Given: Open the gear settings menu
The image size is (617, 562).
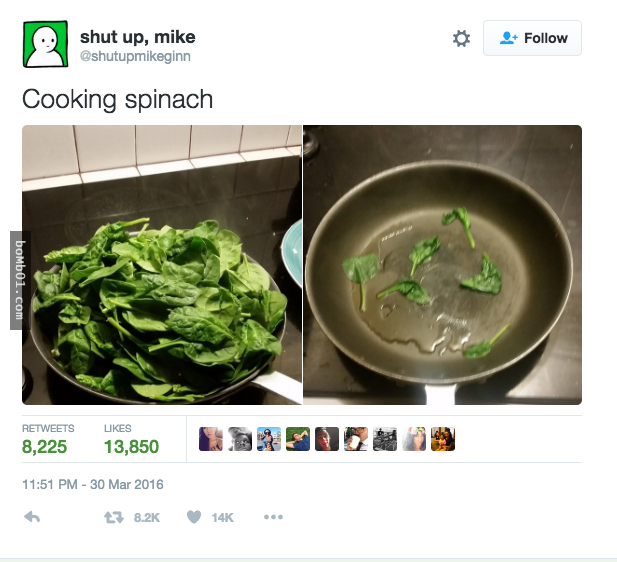Looking at the screenshot, I should [x=461, y=39].
